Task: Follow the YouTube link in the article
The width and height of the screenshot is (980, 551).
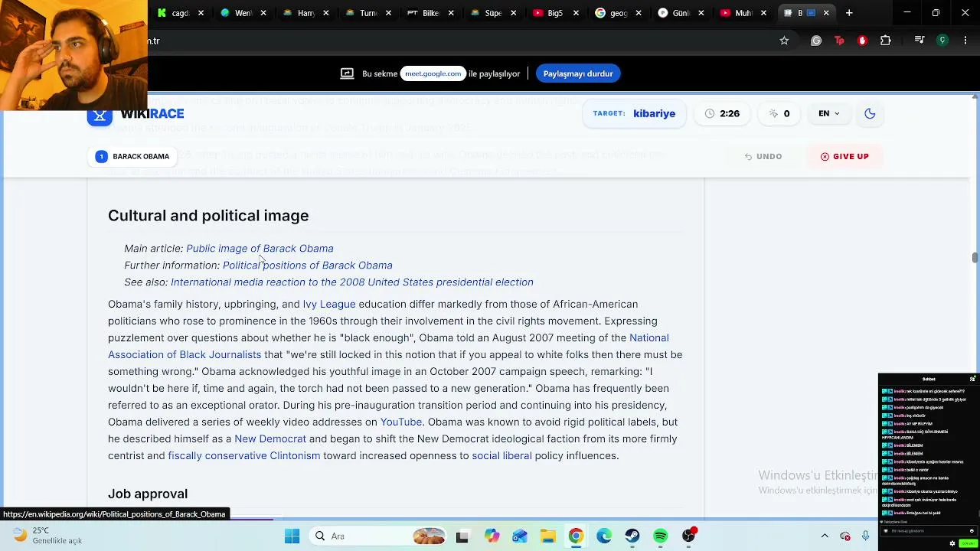Action: click(401, 422)
